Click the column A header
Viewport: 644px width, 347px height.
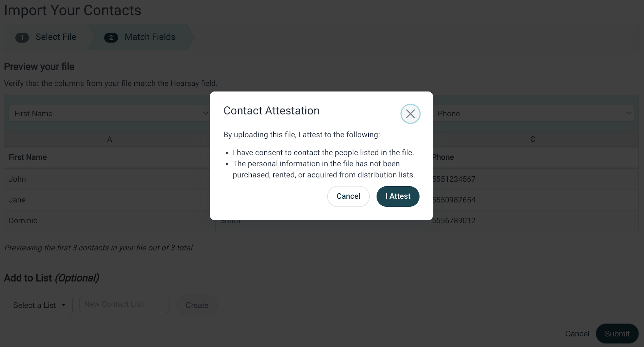[x=110, y=139]
